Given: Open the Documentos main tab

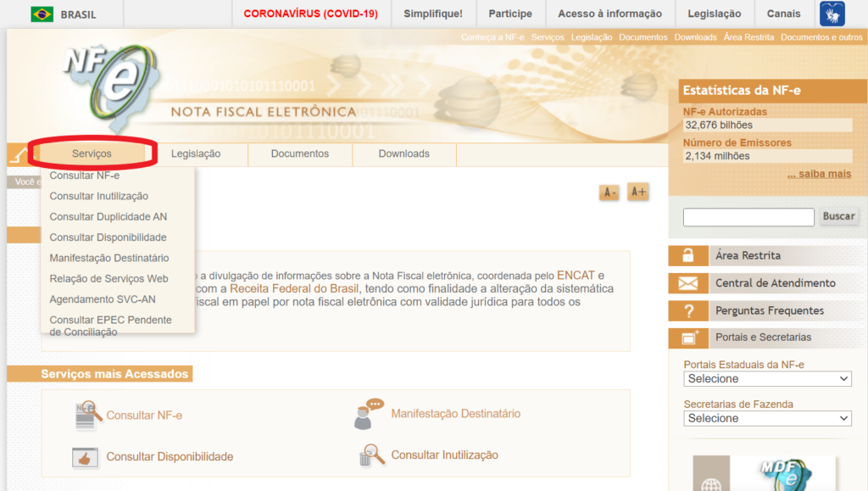Looking at the screenshot, I should point(300,153).
